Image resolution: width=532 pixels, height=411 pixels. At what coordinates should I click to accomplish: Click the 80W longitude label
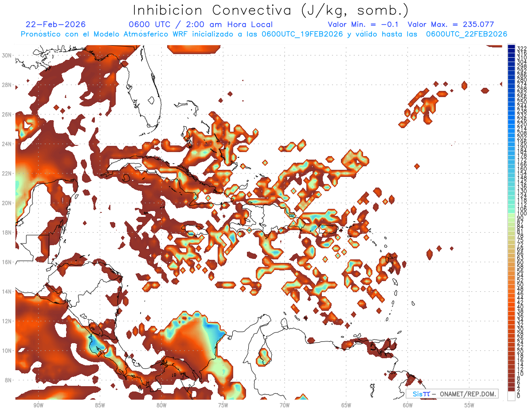point(161,405)
